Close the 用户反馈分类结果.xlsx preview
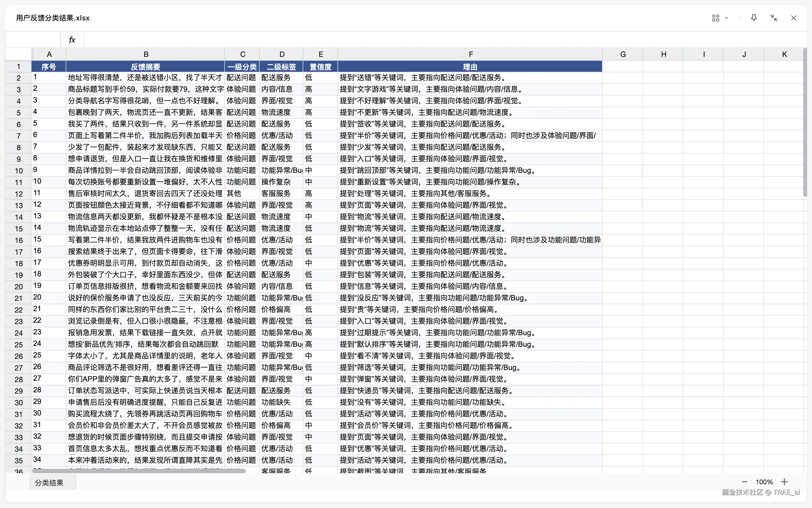The height and width of the screenshot is (508, 812). 793,18
